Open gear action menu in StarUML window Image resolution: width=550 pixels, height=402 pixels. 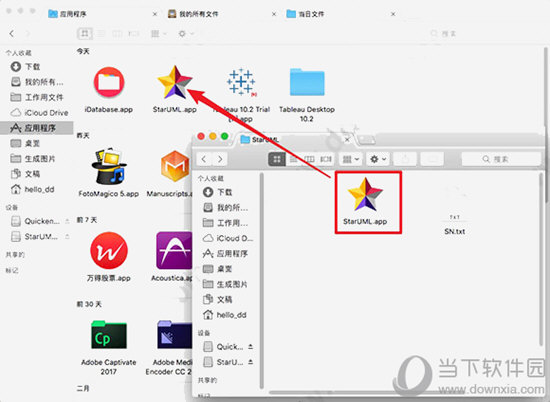pos(378,159)
